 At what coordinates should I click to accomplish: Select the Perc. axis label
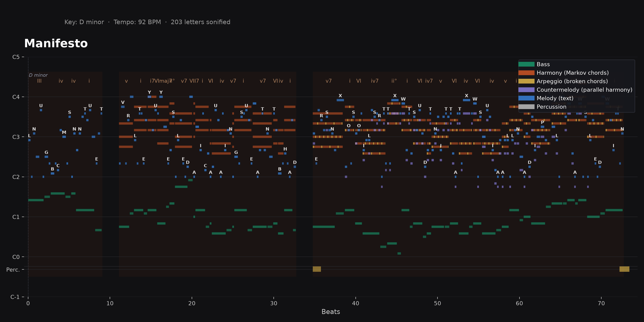(13, 269)
